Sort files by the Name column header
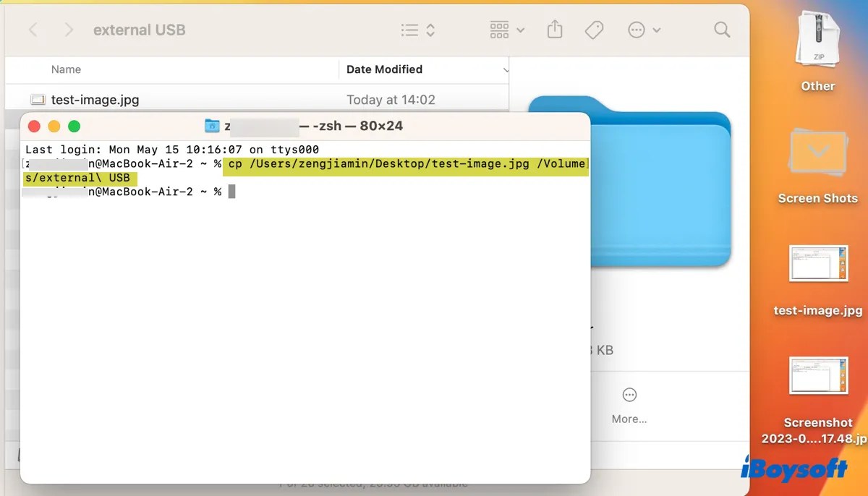The height and width of the screenshot is (496, 868). pyautogui.click(x=66, y=69)
